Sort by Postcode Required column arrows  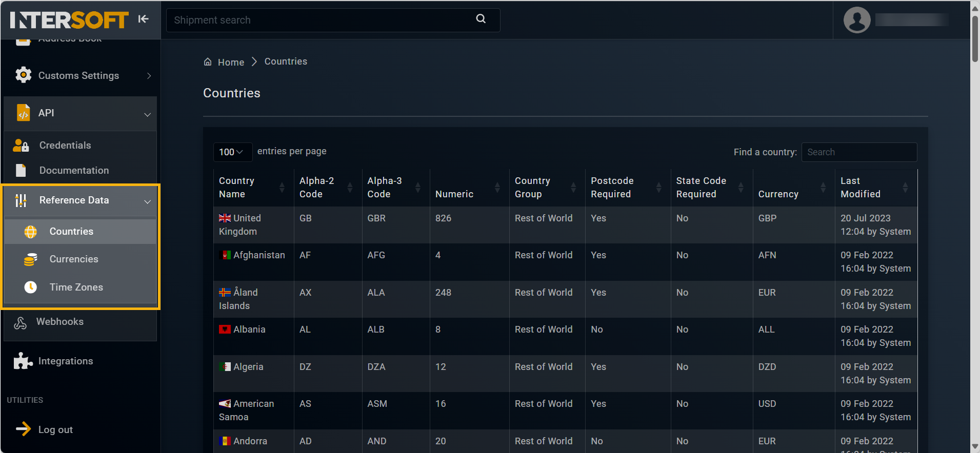tap(658, 188)
